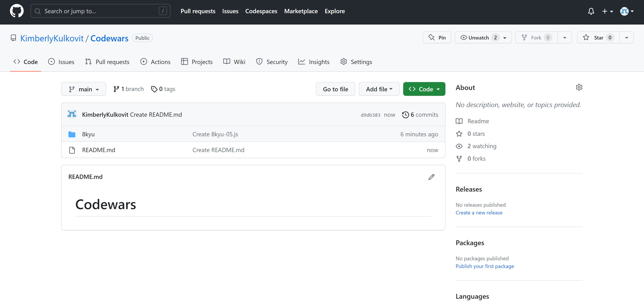The width and height of the screenshot is (644, 303).
Task: Switch to the Insights tab
Action: point(314,62)
